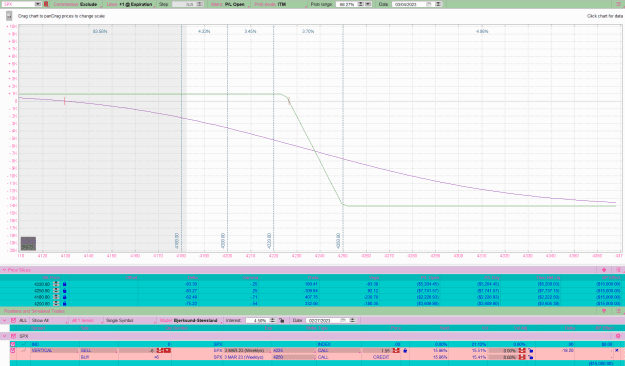Viewport: 625px width, 366px height.
Task: Collapse the ALL positions group
Action: pyautogui.click(x=4, y=320)
